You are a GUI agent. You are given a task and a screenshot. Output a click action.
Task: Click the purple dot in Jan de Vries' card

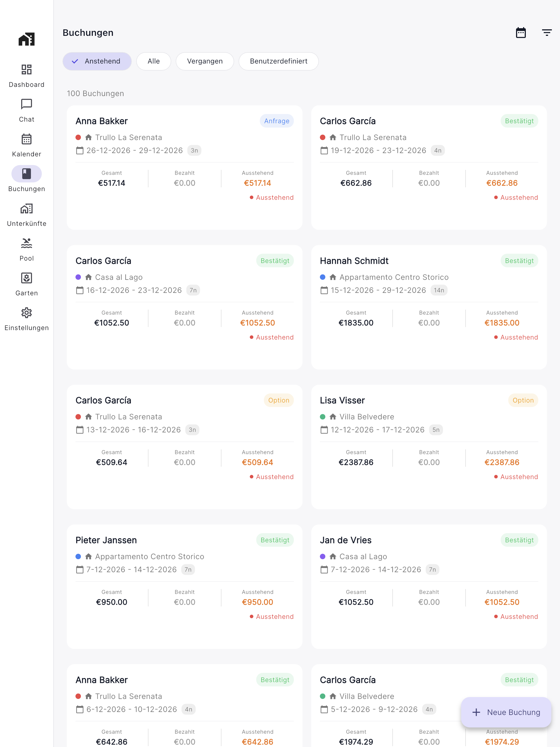coord(323,556)
